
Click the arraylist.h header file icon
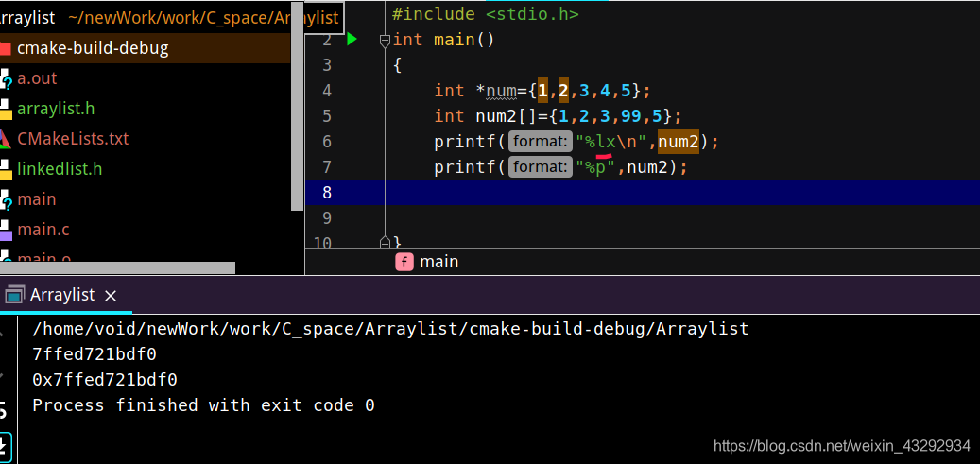click(x=6, y=109)
